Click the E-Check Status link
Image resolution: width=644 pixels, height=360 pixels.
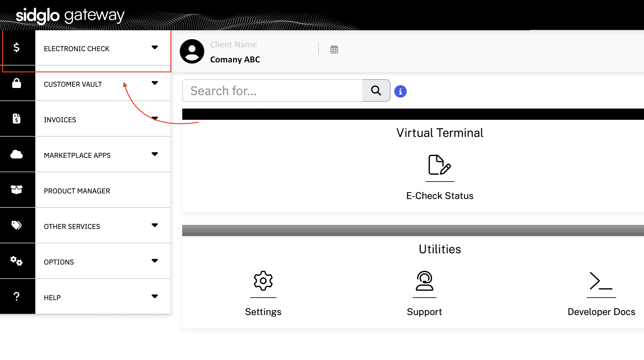point(440,196)
